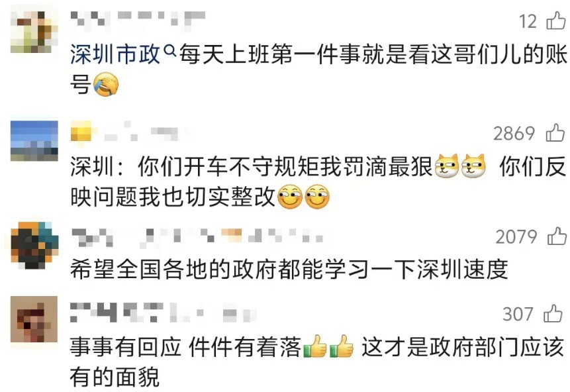Open the fourth commenter's brown avatar

pyautogui.click(x=34, y=319)
